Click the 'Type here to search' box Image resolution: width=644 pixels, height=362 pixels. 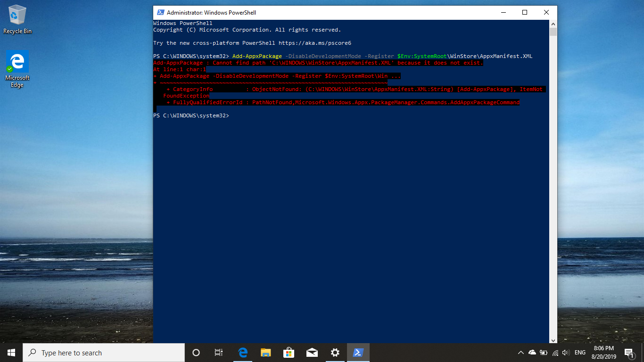tap(104, 353)
